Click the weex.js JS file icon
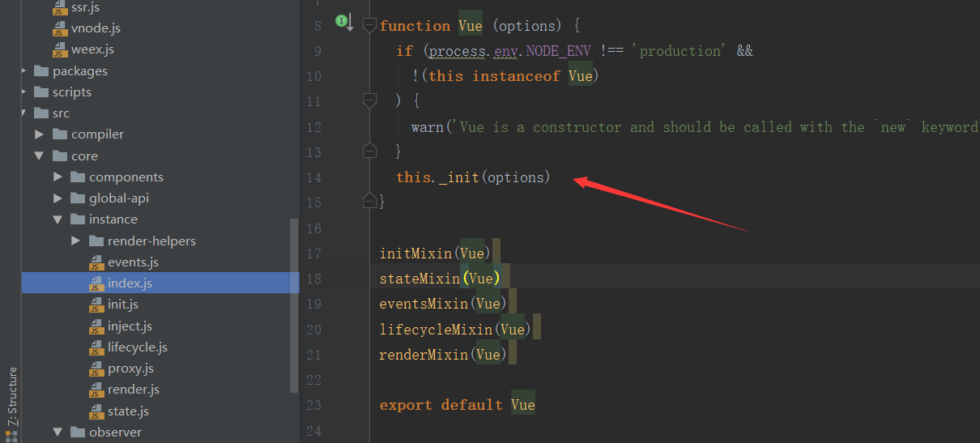Viewport: 980px width, 443px height. coord(60,50)
